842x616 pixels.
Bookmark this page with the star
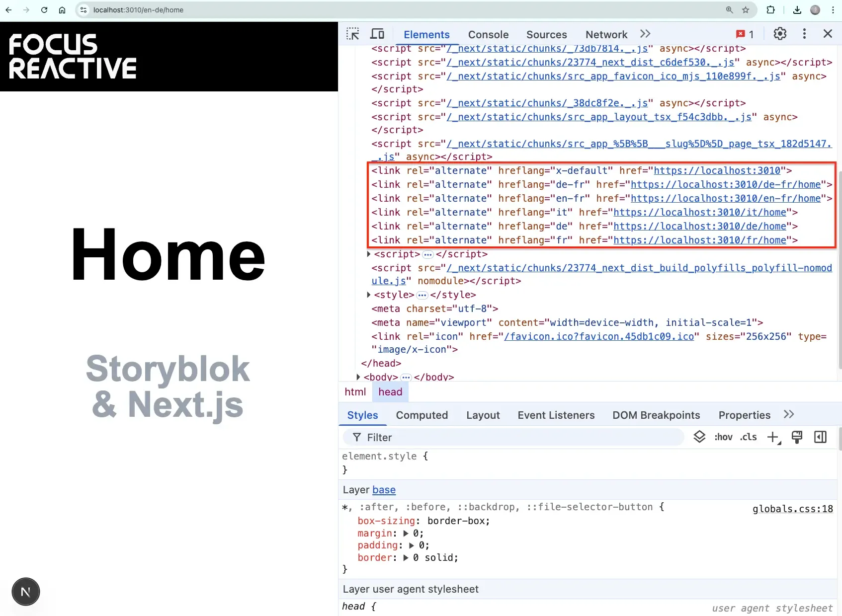[746, 10]
